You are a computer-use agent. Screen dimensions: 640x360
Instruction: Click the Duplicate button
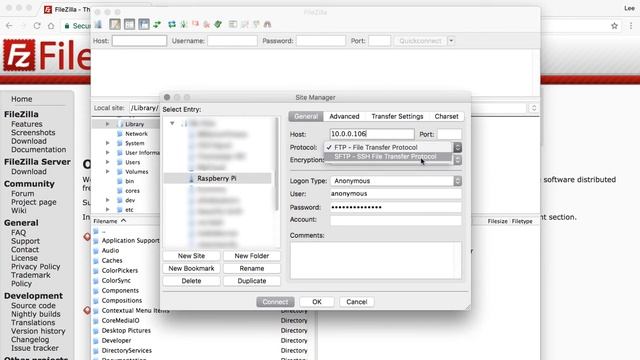[x=251, y=281]
